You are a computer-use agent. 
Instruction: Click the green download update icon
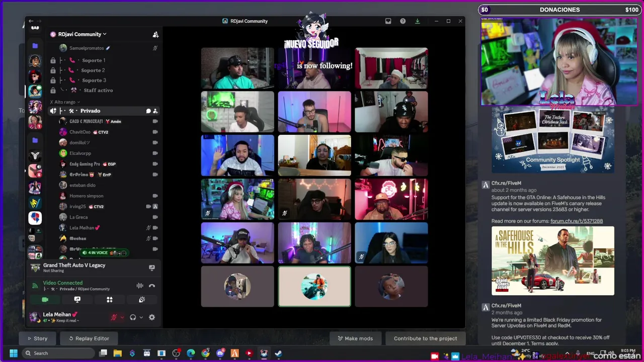(417, 21)
